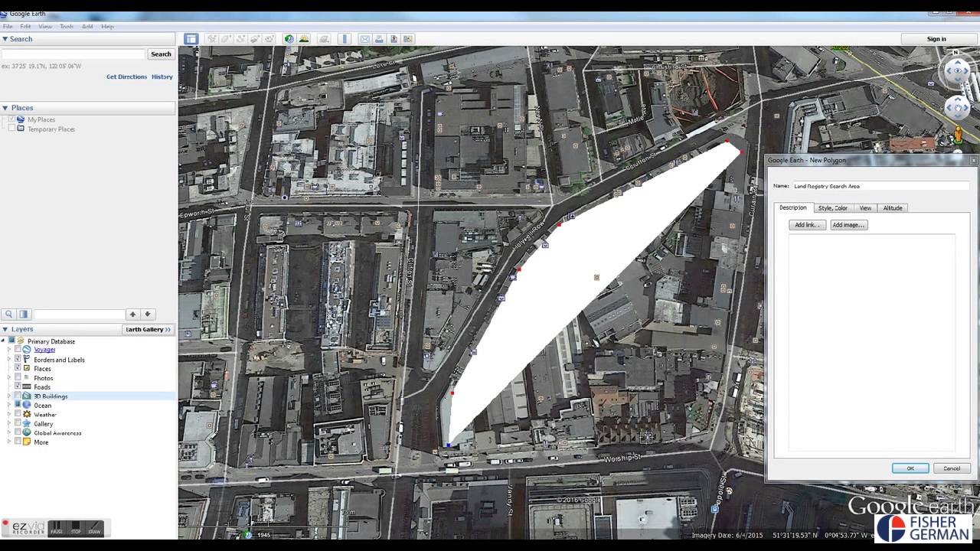Enable the Weather layer checkbox
Image resolution: width=980 pixels, height=551 pixels.
18,414
